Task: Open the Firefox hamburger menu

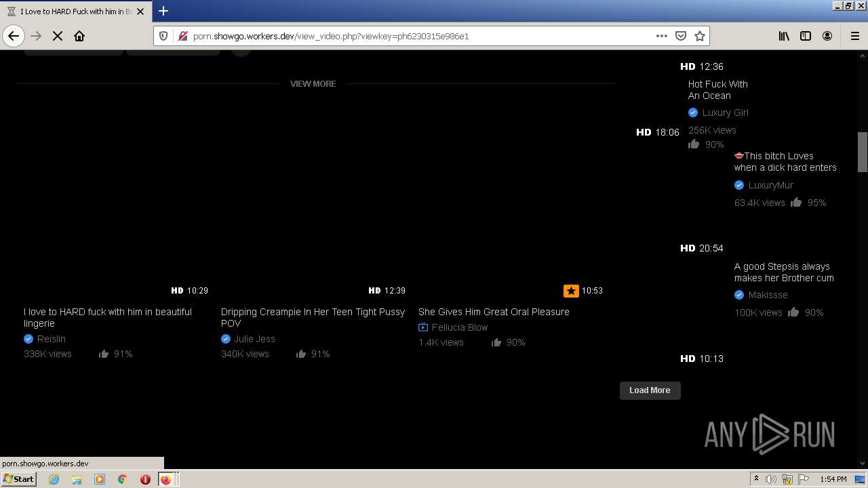Action: point(854,36)
